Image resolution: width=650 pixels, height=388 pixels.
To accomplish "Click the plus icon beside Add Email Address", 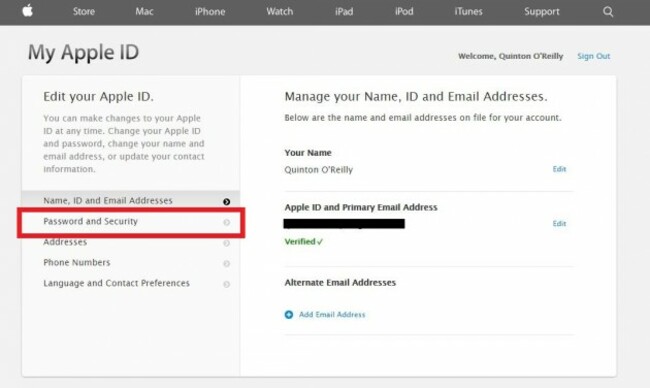I will 289,315.
